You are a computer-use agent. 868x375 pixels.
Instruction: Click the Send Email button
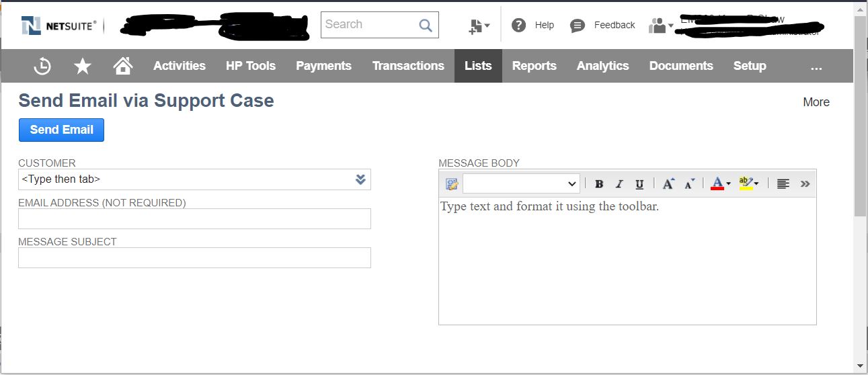(61, 130)
